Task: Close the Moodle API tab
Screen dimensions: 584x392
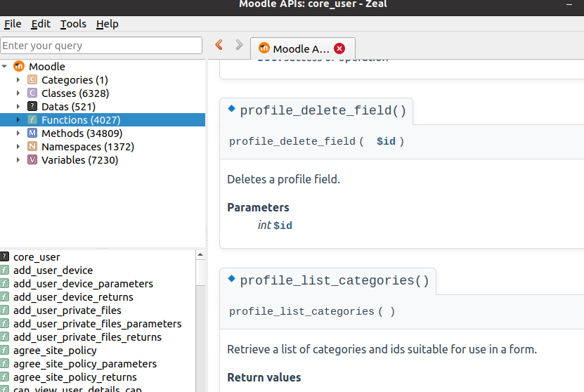Action: point(339,48)
